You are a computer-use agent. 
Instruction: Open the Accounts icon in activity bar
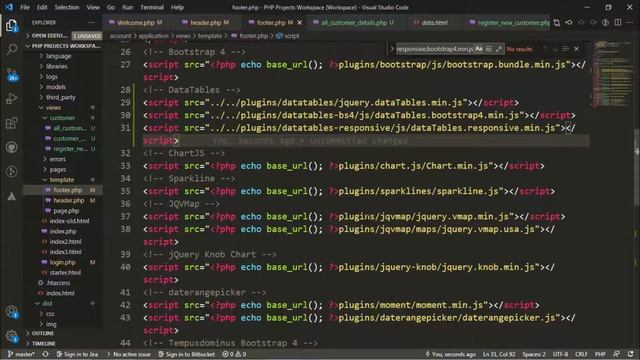pos(11,312)
